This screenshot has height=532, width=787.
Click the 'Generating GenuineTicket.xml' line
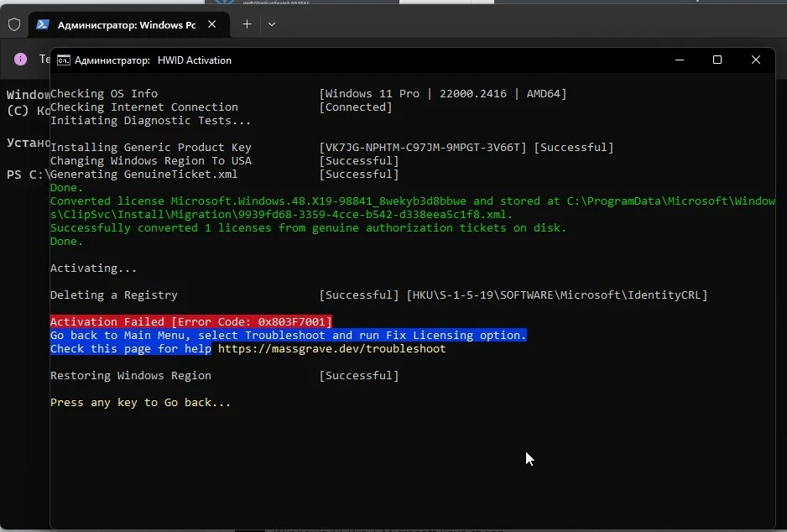tap(144, 175)
